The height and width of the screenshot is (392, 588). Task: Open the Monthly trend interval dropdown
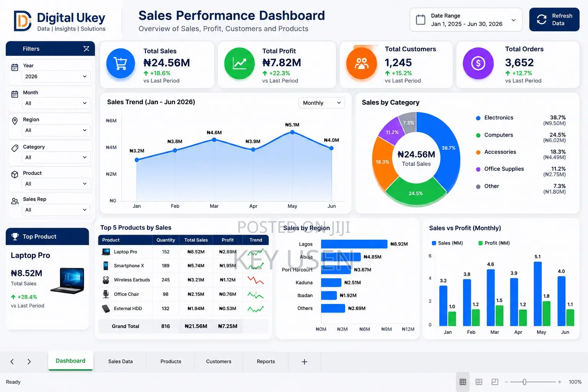pos(322,103)
